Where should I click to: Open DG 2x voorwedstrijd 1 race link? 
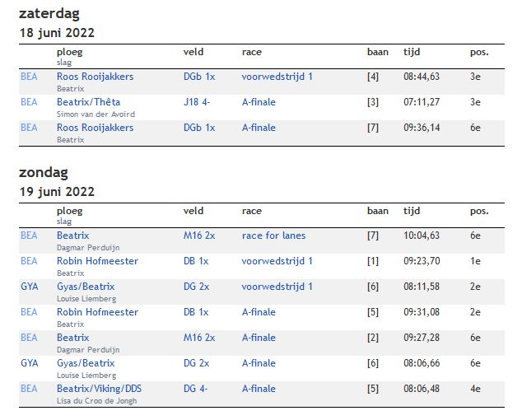click(277, 287)
